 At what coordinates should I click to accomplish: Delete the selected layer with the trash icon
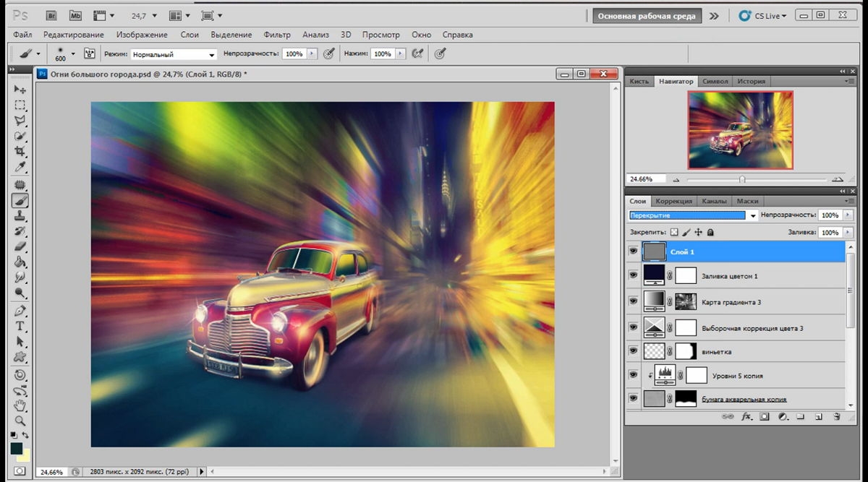836,417
